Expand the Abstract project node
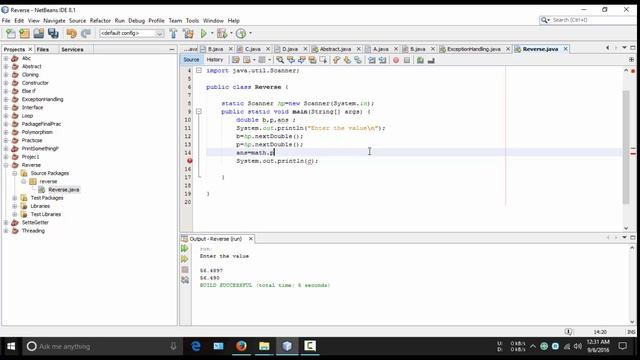This screenshot has height=360, width=640. coord(6,67)
